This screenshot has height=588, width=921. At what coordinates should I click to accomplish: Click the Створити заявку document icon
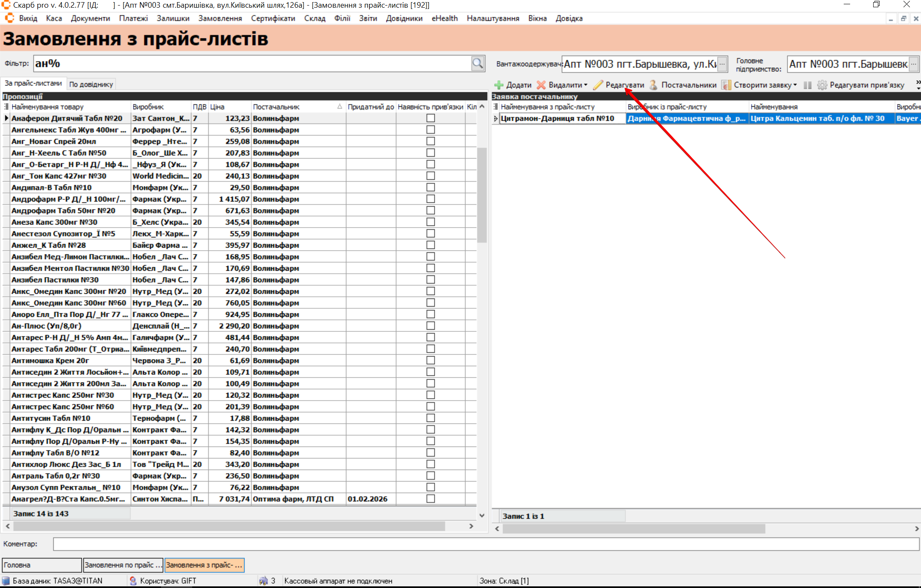tap(726, 85)
